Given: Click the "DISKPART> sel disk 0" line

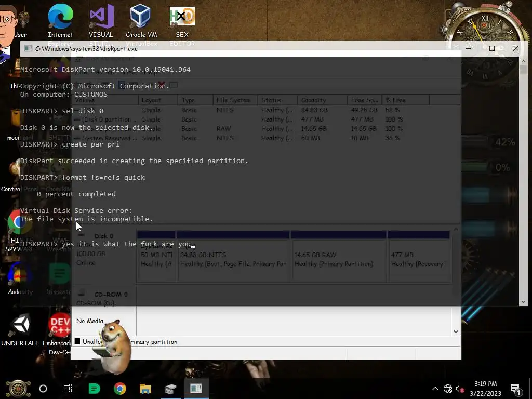Looking at the screenshot, I should pos(62,111).
